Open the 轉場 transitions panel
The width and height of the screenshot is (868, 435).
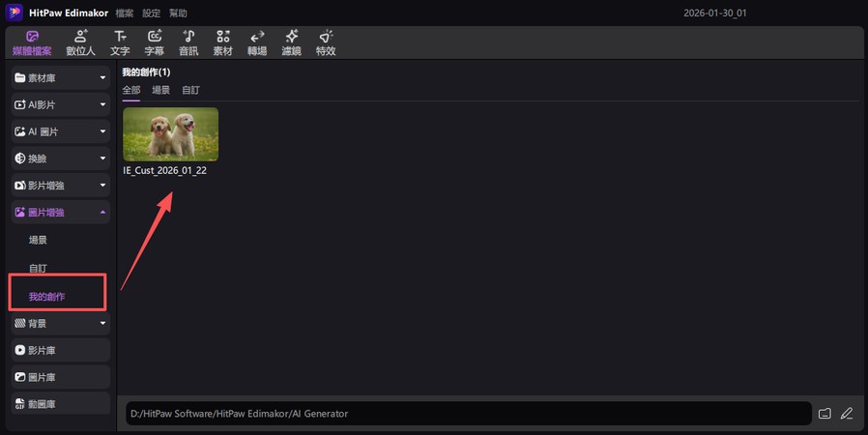pyautogui.click(x=257, y=43)
